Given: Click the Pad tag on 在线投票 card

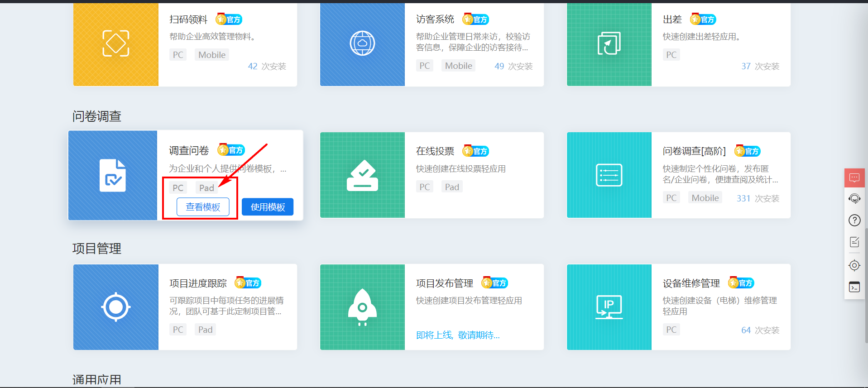Looking at the screenshot, I should pos(452,187).
